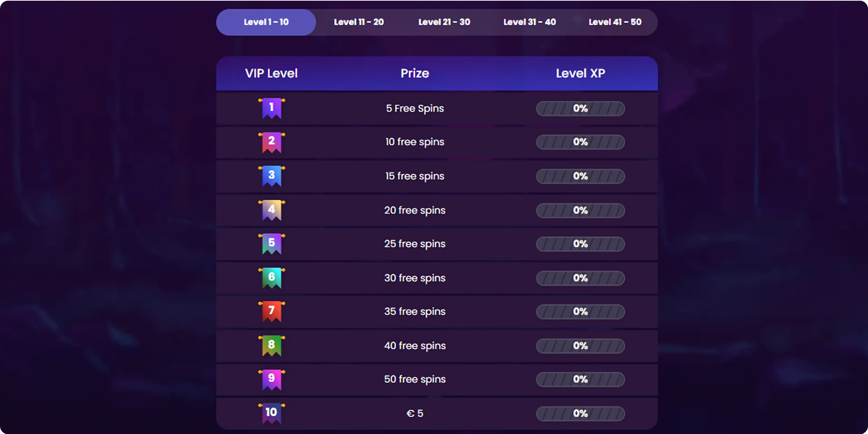Click the level 10 badge icon

[272, 413]
